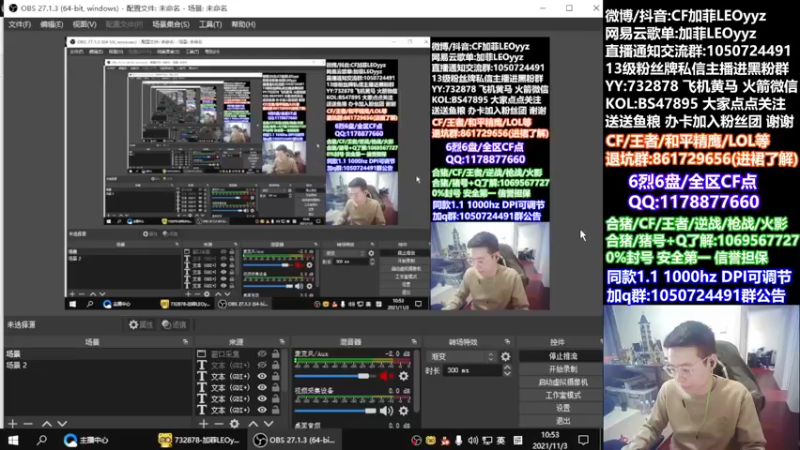Viewport: 800px width, 450px height.
Task: Mute the 视频采集设备 speaker icon
Action: click(386, 411)
